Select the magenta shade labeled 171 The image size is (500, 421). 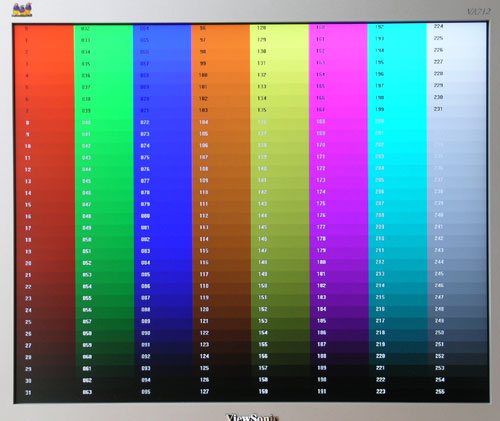click(338, 157)
